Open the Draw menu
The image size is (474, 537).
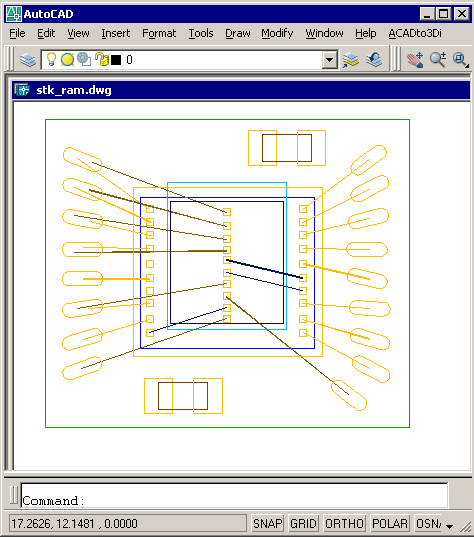pyautogui.click(x=238, y=33)
